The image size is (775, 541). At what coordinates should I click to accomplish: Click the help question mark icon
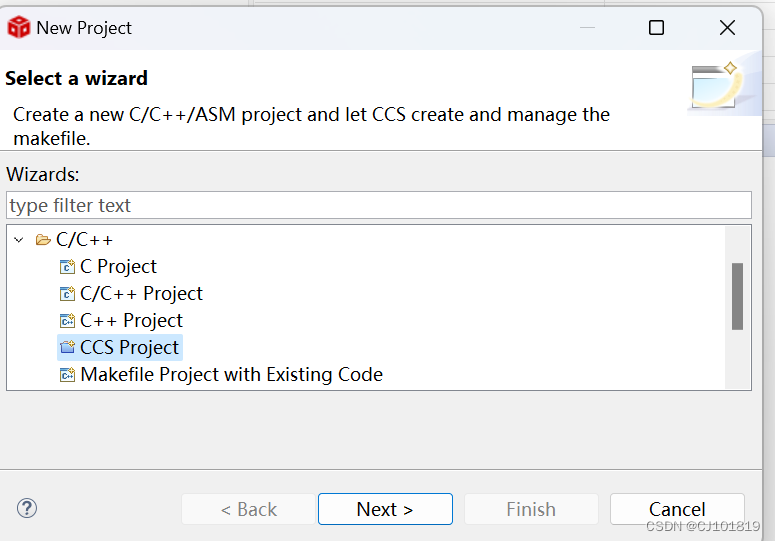click(27, 508)
